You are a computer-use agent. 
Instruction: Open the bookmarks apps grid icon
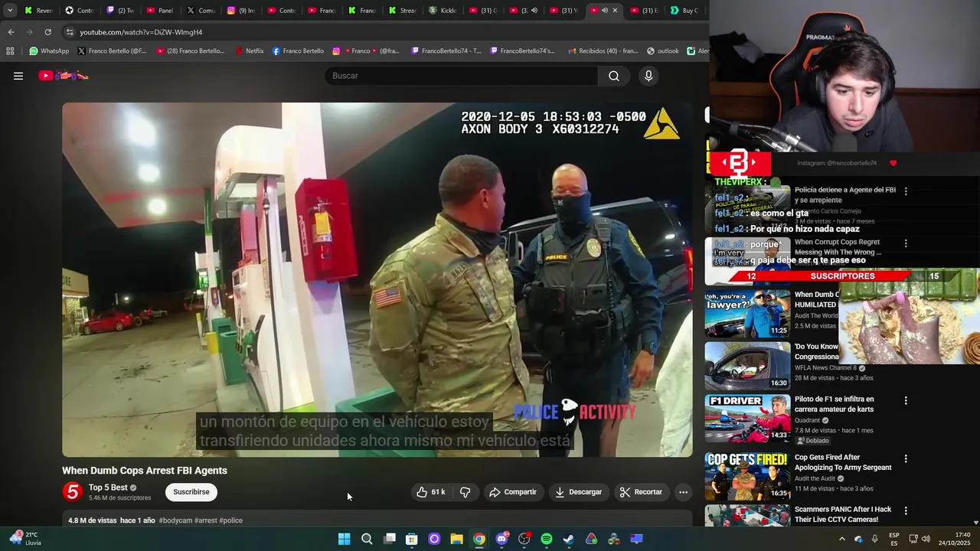coord(10,51)
